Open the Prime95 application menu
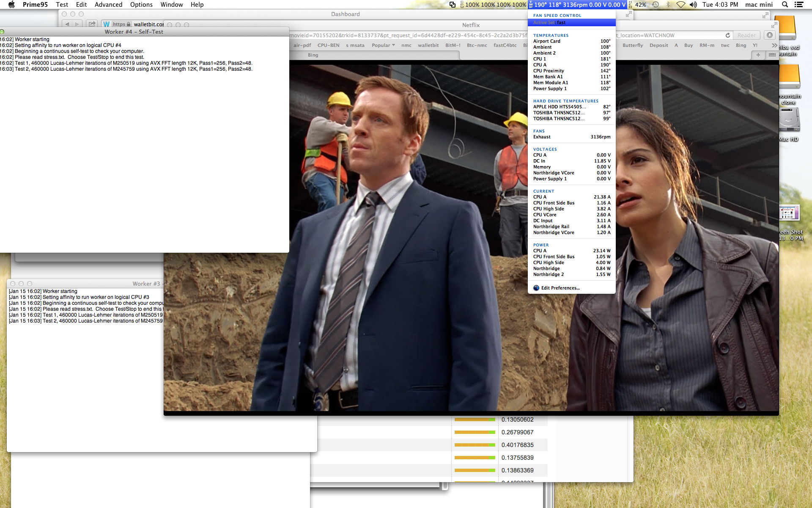The height and width of the screenshot is (508, 812). click(35, 5)
